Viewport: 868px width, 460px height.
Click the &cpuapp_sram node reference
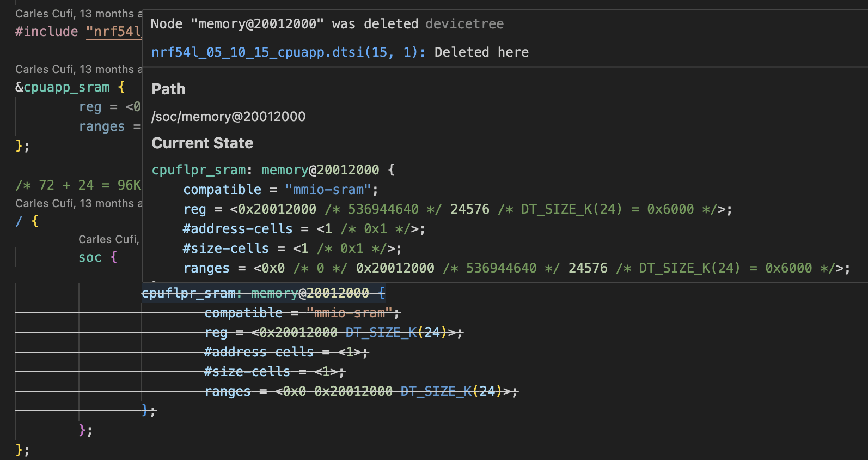[x=63, y=87]
